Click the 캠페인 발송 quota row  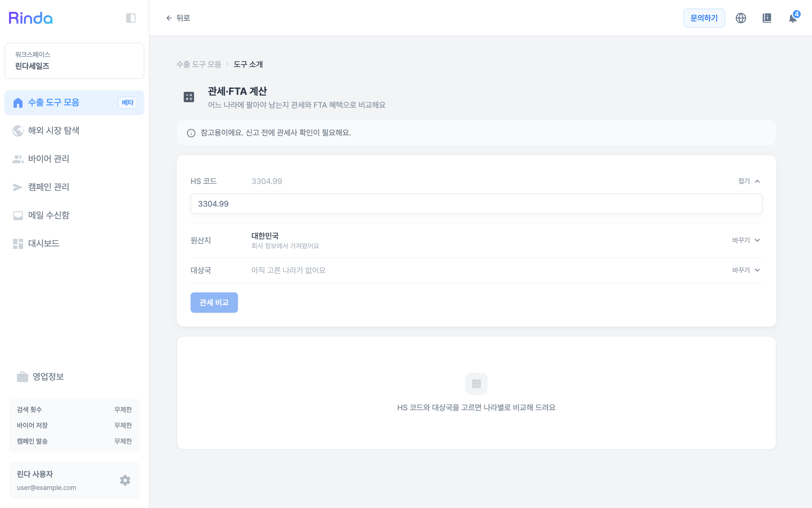pos(74,441)
